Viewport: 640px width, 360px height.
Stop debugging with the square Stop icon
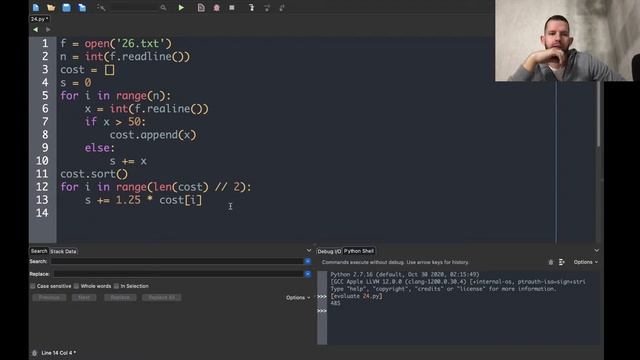(x=232, y=7)
